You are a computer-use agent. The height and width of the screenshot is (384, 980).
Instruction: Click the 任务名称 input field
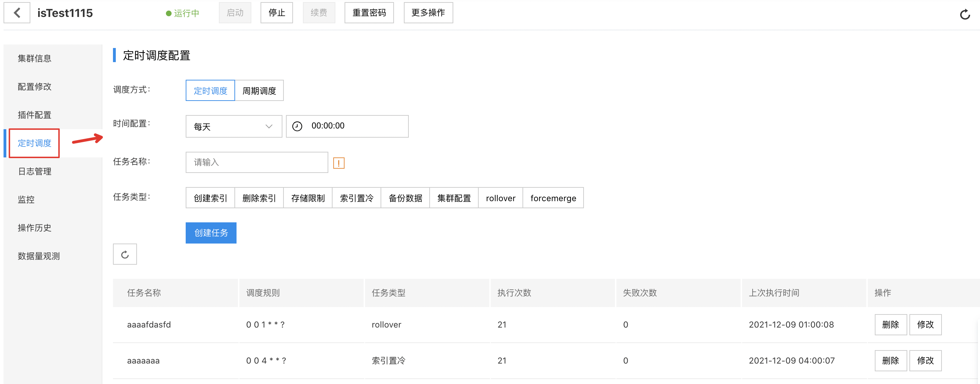257,162
